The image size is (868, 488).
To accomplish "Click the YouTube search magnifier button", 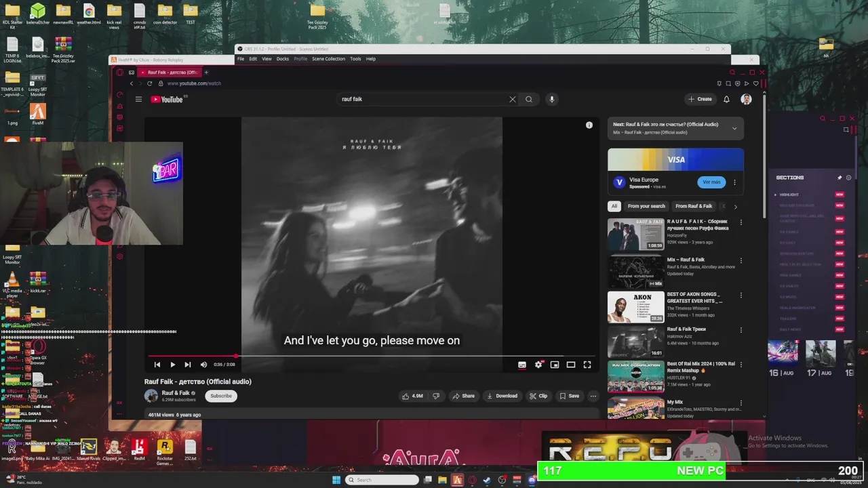I will pyautogui.click(x=529, y=99).
